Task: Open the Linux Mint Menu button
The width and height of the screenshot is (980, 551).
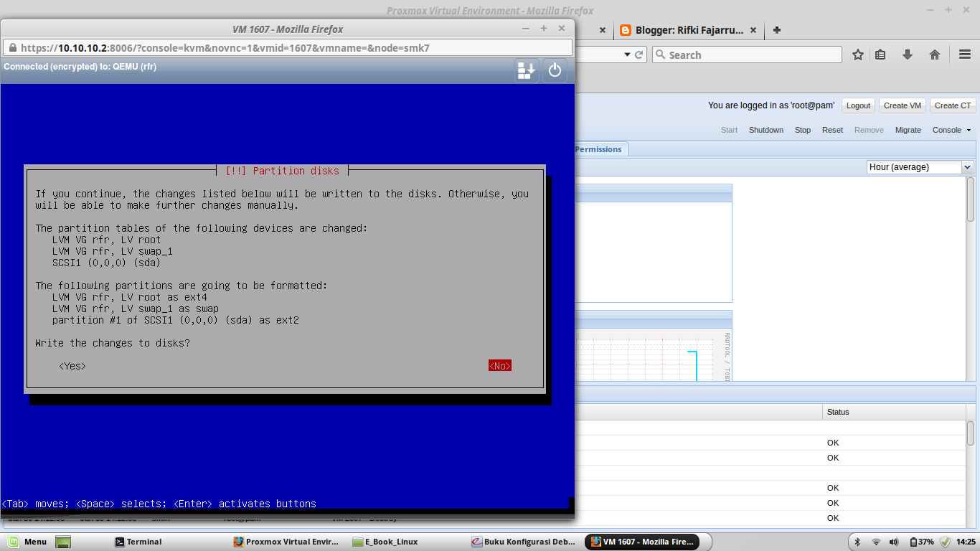Action: click(27, 542)
